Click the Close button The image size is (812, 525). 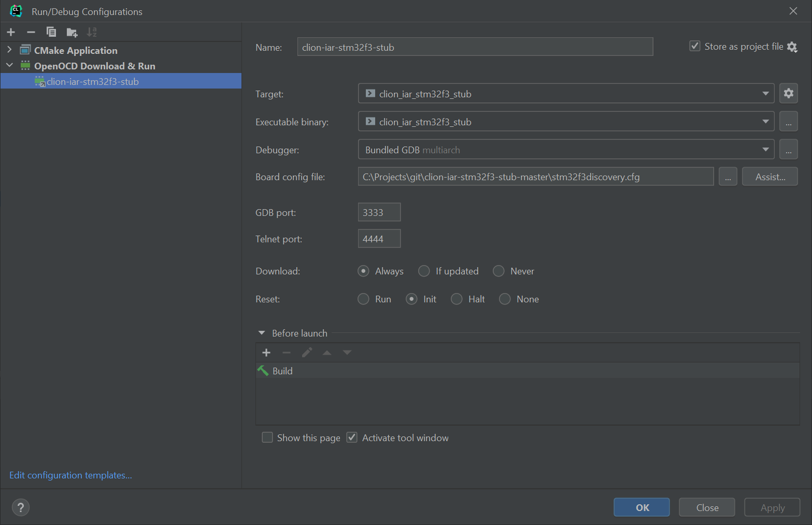tap(707, 507)
